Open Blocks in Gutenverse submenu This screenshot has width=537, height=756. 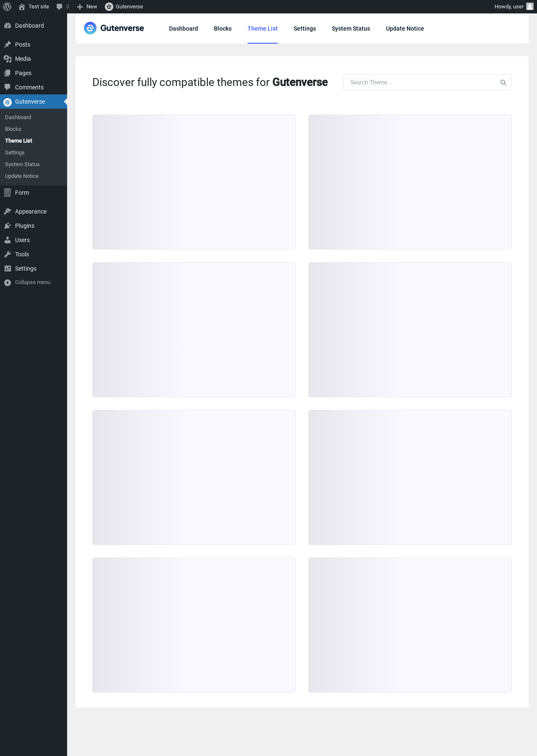click(13, 129)
